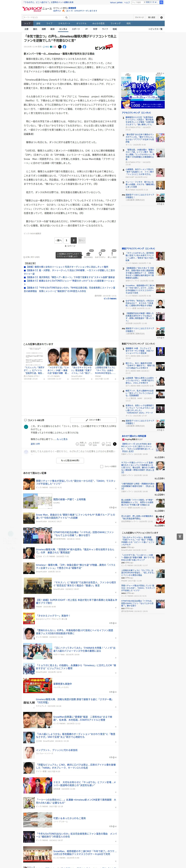The image size is (186, 868).
Task: Expand replies 返信 10件
Action: pyautogui.click(x=35, y=444)
